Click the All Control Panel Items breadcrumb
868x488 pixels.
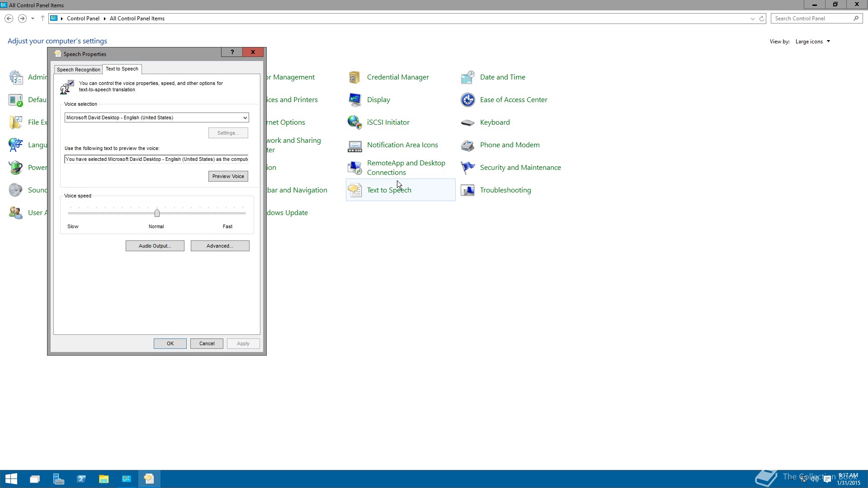click(137, 19)
